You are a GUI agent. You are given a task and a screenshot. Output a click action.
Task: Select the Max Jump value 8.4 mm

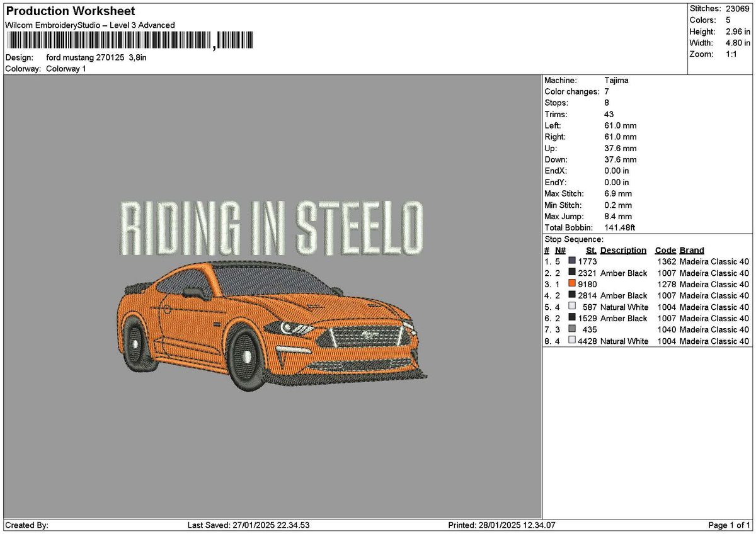[x=618, y=216]
